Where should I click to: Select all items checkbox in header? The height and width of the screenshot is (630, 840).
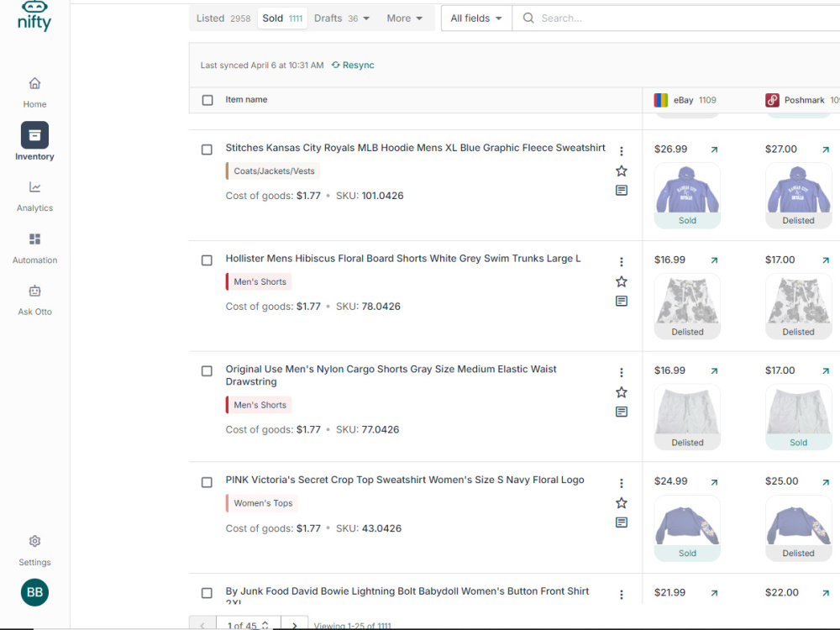tap(207, 100)
